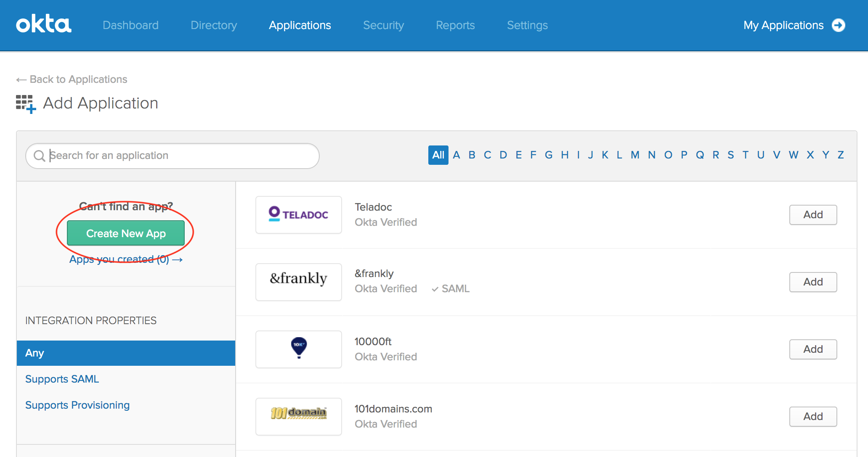This screenshot has width=868, height=457.
Task: Filter apps by letter Z
Action: pos(841,155)
